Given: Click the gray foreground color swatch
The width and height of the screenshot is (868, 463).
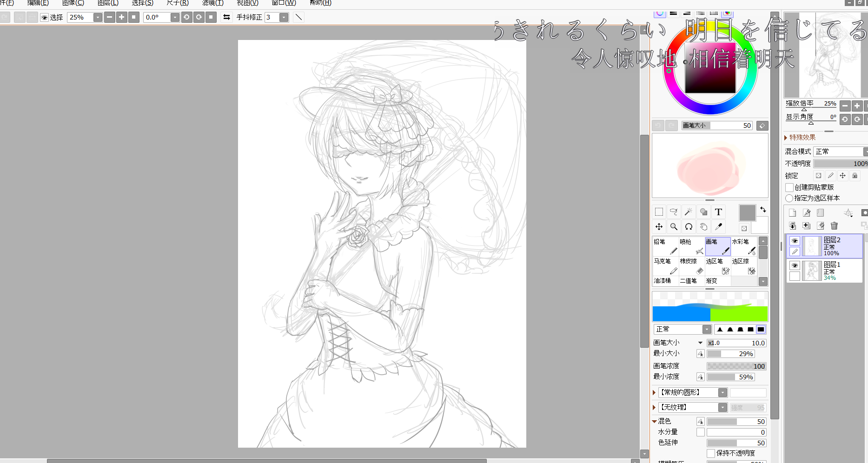Looking at the screenshot, I should pyautogui.click(x=747, y=213).
